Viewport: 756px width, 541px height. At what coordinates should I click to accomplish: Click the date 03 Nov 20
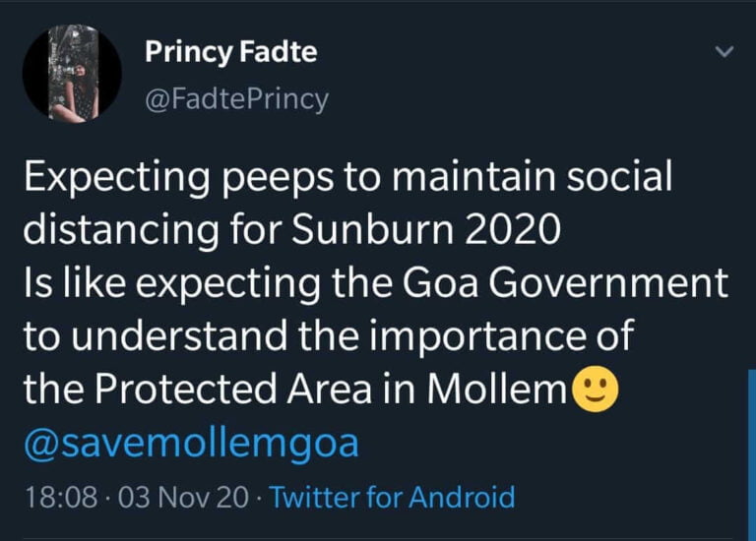[x=183, y=497]
